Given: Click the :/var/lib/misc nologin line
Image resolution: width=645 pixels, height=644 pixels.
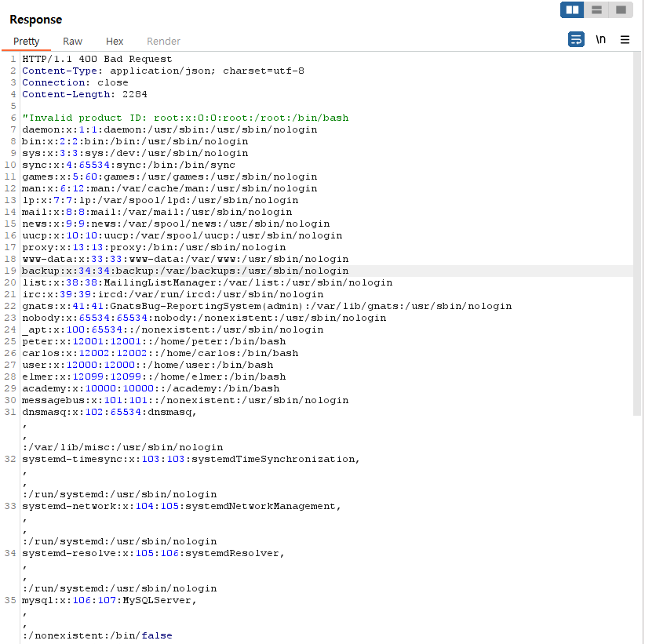Looking at the screenshot, I should [122, 448].
